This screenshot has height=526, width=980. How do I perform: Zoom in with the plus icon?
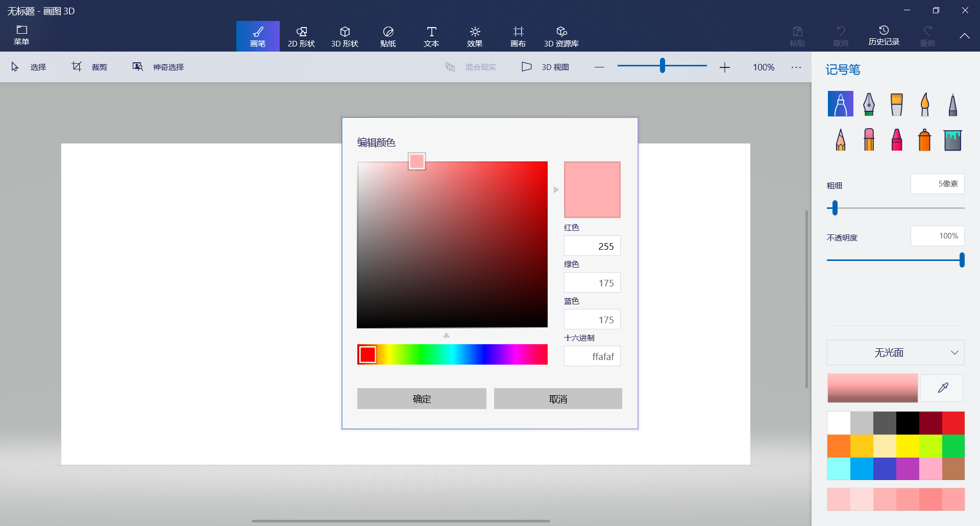tap(725, 67)
